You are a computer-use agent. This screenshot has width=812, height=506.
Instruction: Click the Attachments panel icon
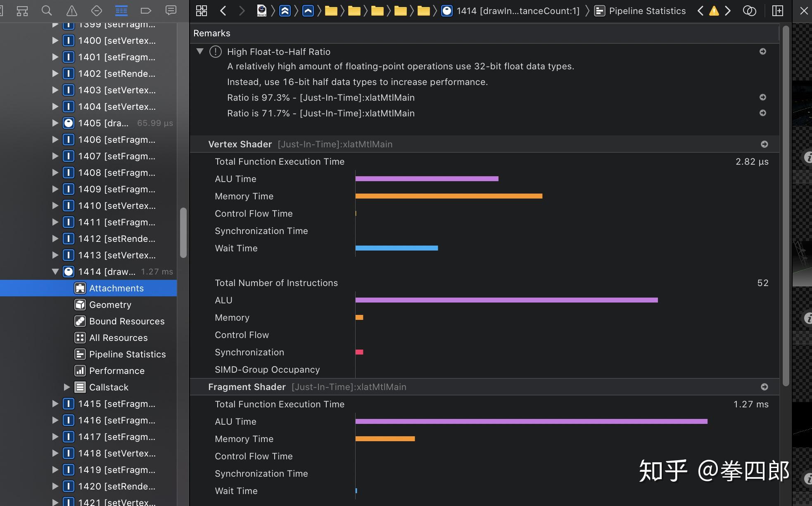pyautogui.click(x=79, y=287)
